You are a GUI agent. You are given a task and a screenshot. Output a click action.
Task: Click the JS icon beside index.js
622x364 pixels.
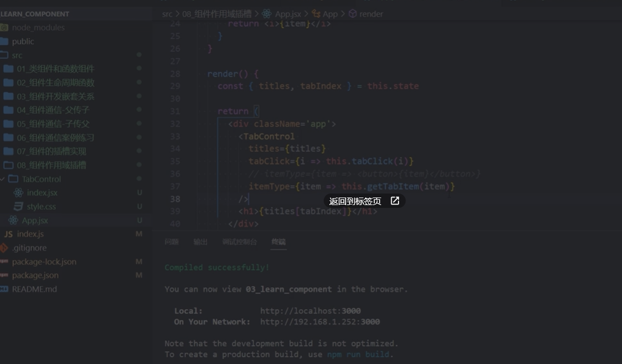point(8,234)
